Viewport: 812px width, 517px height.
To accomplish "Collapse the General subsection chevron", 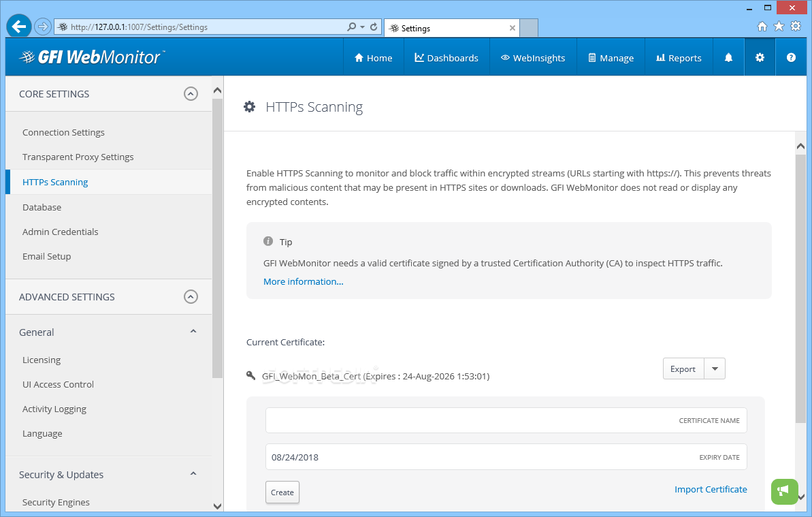I will click(x=193, y=332).
